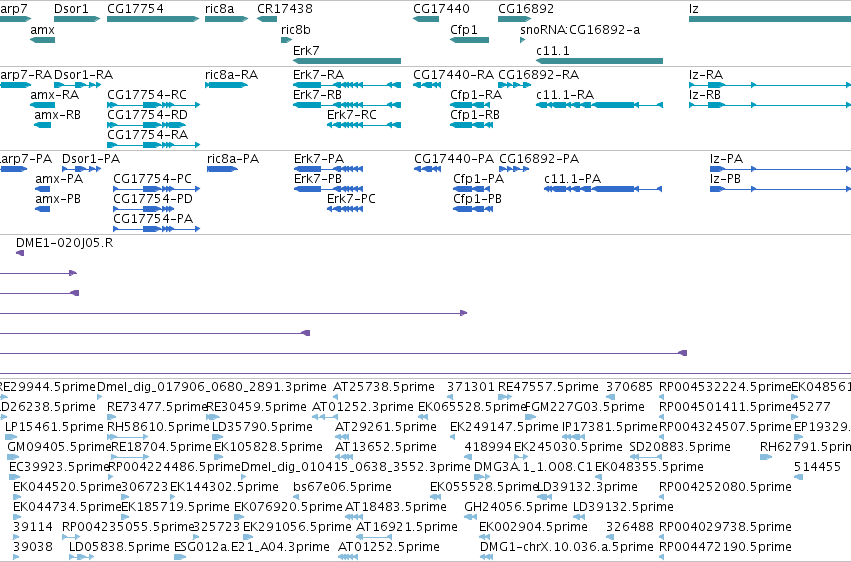Click the AT25738.5prime EST label
This screenshot has width=851, height=562.
(x=384, y=387)
